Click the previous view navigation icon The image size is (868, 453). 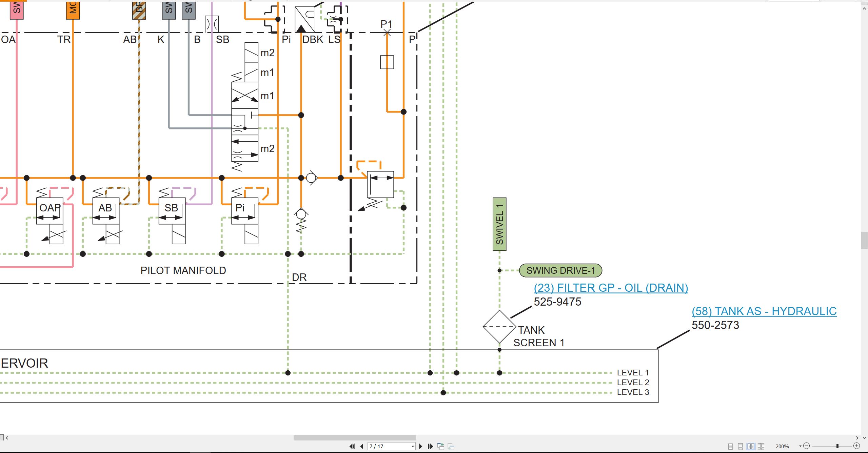coord(441,446)
